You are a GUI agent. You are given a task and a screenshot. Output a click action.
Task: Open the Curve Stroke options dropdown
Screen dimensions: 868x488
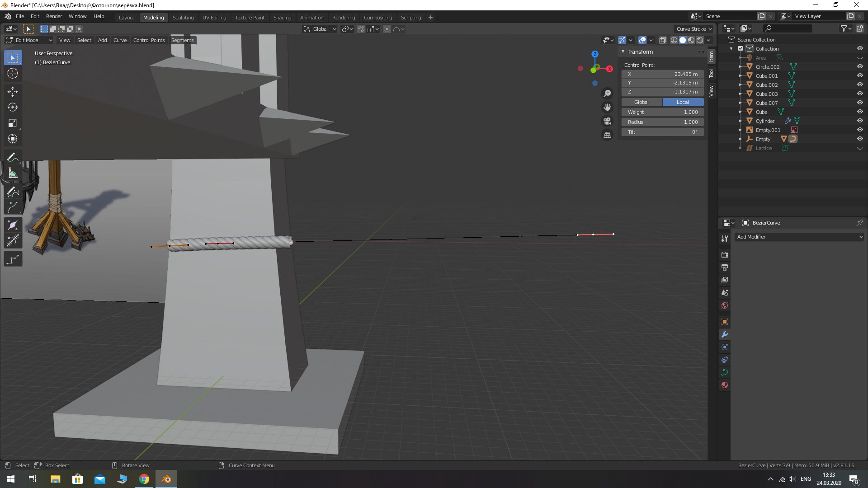pos(694,29)
